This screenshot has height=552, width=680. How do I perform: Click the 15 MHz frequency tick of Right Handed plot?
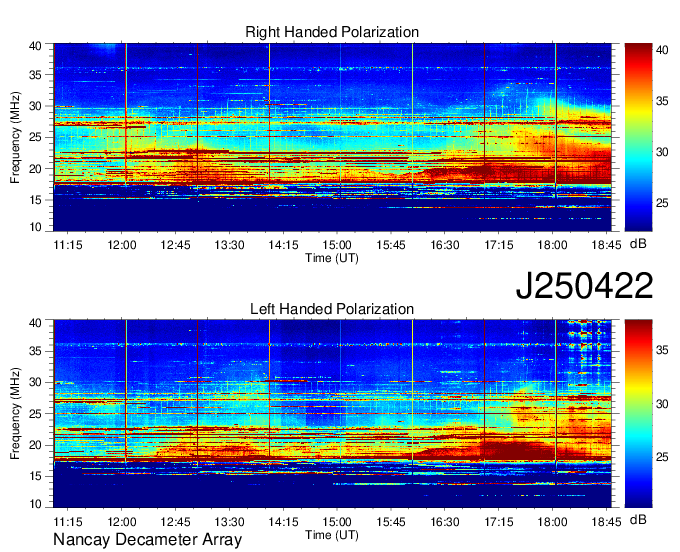tap(35, 200)
